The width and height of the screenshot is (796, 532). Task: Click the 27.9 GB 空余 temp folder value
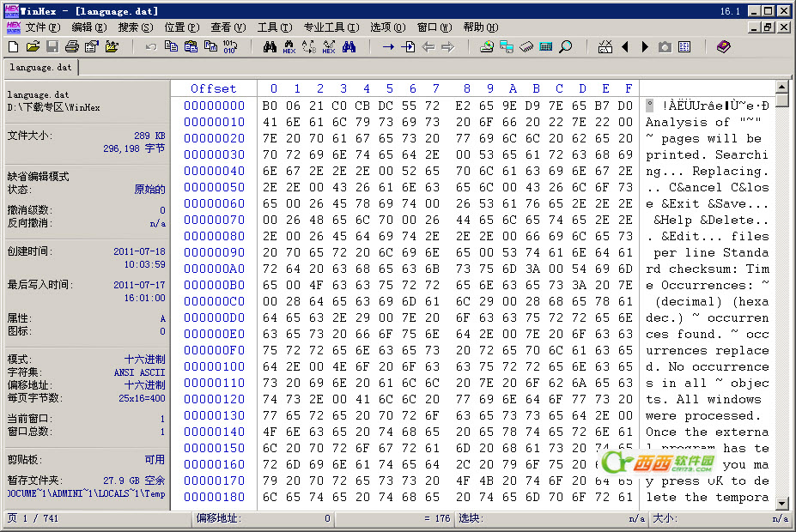pos(134,480)
